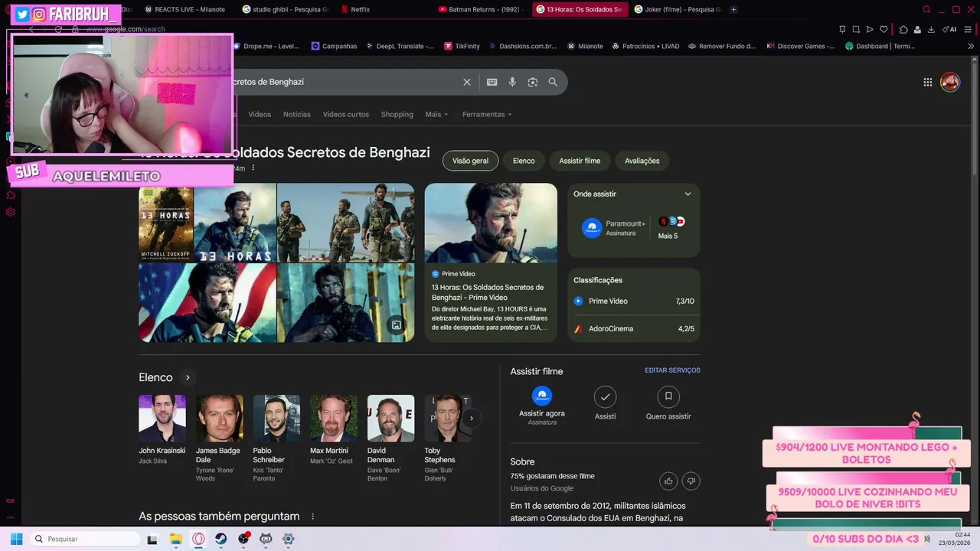Open the pinboard pin icon in Opera toolbar
This screenshot has width=980, height=551.
click(x=842, y=29)
